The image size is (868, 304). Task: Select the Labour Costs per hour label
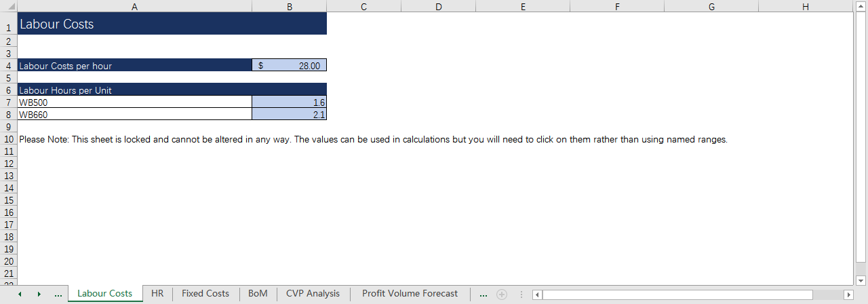click(x=134, y=66)
